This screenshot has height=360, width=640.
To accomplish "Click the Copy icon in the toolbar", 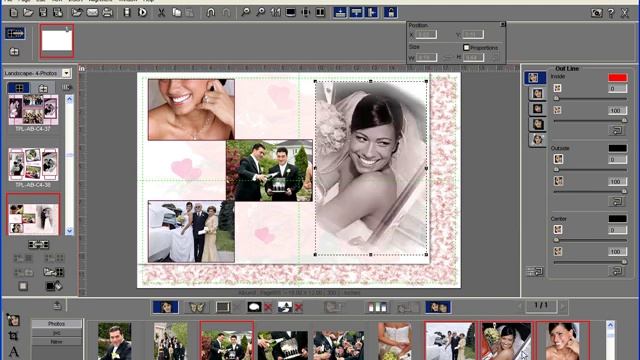I will click(176, 13).
